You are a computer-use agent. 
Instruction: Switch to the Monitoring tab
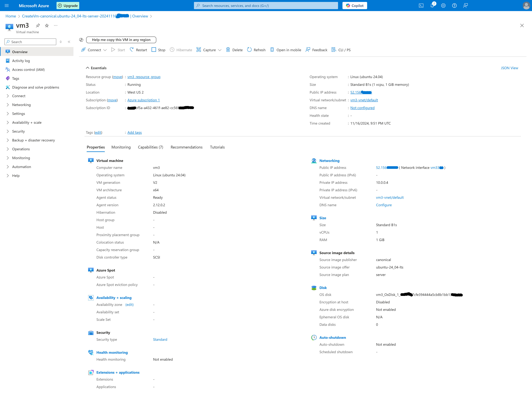121,147
